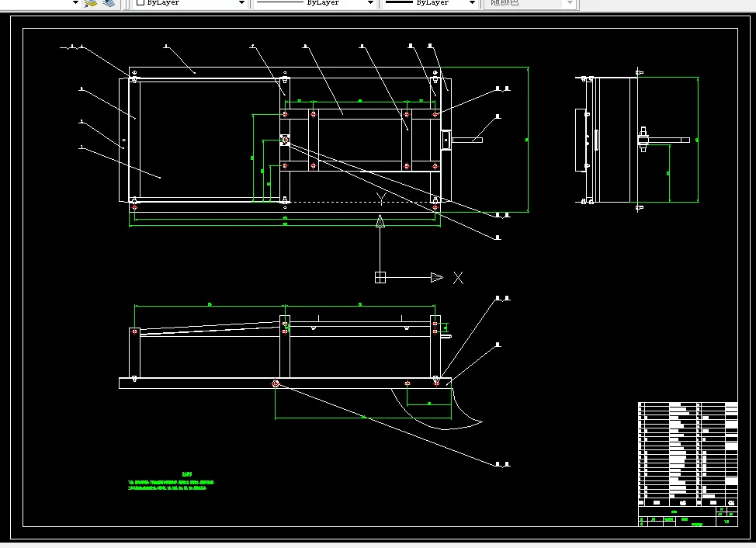Select the green technical notes text block
This screenshot has height=548, width=756.
point(172,482)
